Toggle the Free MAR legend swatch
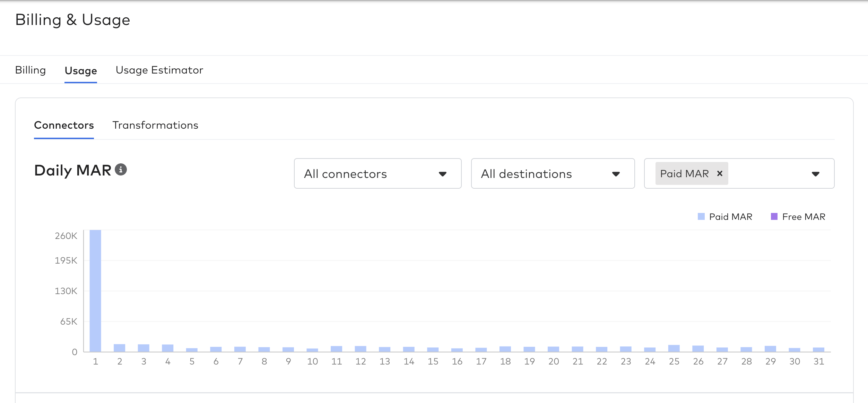The image size is (868, 403). (x=774, y=217)
